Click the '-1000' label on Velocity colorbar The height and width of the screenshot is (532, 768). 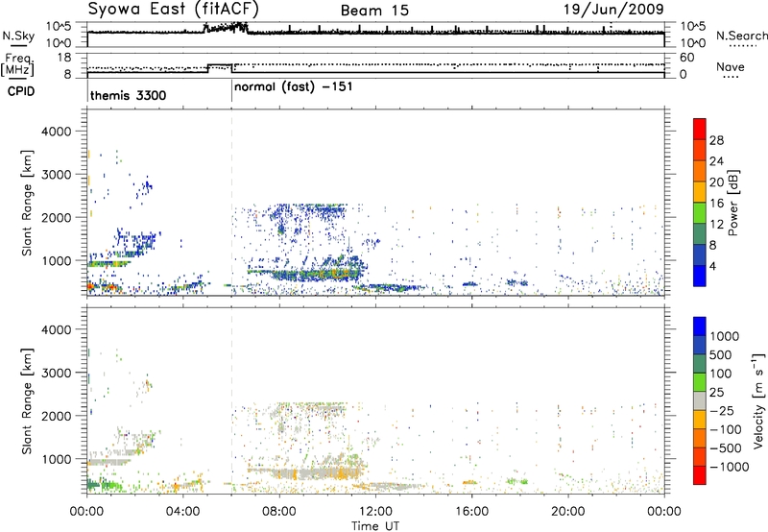[x=729, y=467]
